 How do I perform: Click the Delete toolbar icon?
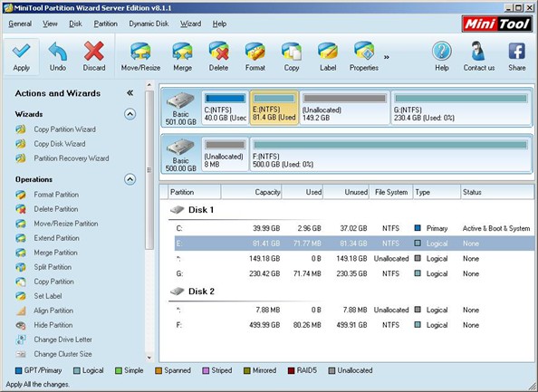pyautogui.click(x=218, y=57)
